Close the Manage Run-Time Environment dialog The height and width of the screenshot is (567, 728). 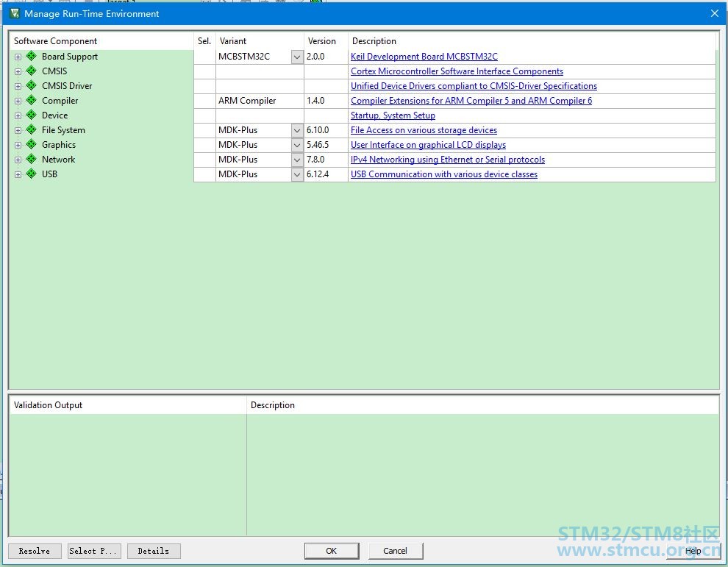[715, 13]
